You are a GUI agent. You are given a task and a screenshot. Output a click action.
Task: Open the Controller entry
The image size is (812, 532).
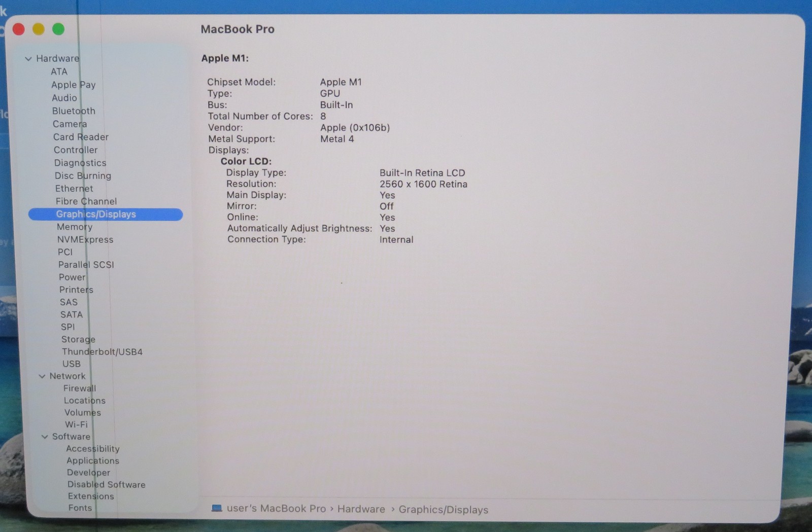coord(76,150)
